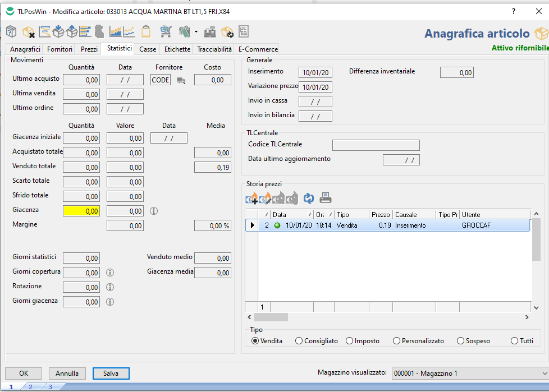Click the Codice TLCentrale input field
549x392 pixels.
pos(376,145)
